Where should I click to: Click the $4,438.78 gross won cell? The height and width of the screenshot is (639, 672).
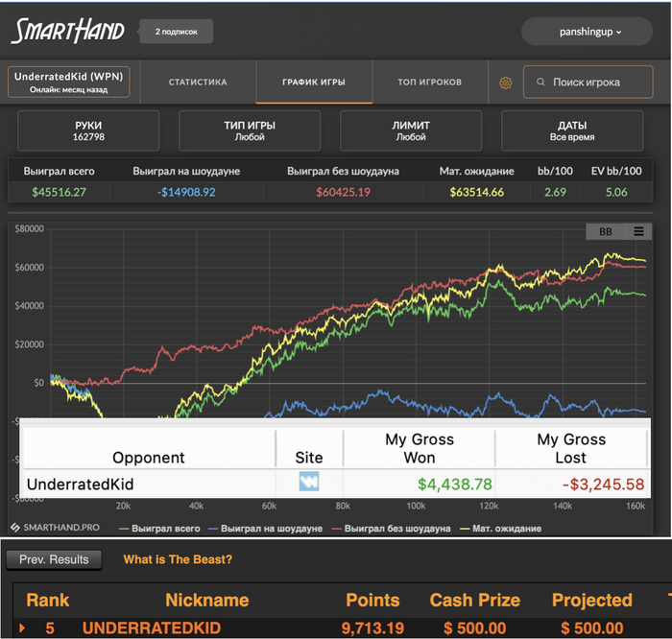click(455, 484)
